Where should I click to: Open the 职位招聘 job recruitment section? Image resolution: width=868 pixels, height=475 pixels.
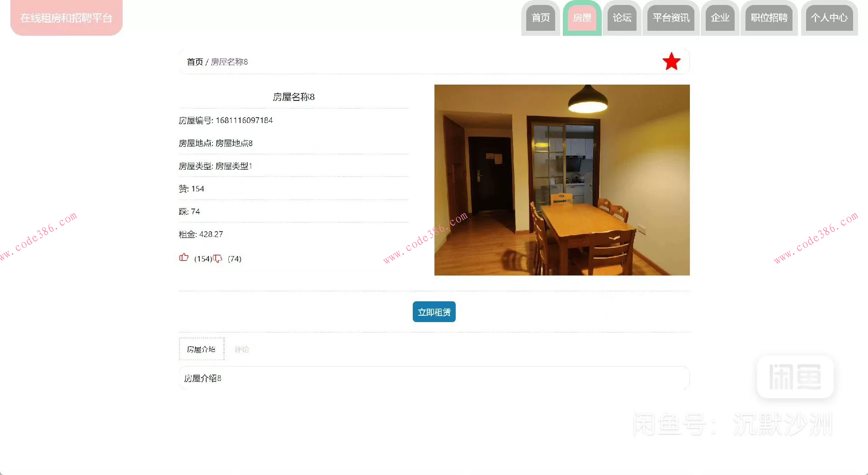click(x=769, y=18)
